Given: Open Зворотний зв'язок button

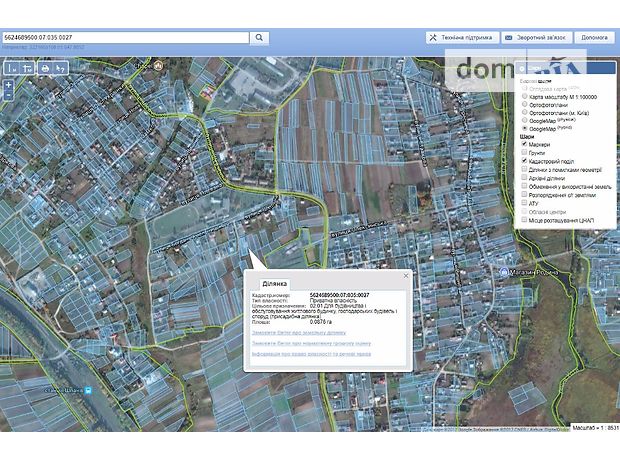Looking at the screenshot, I should click(537, 38).
